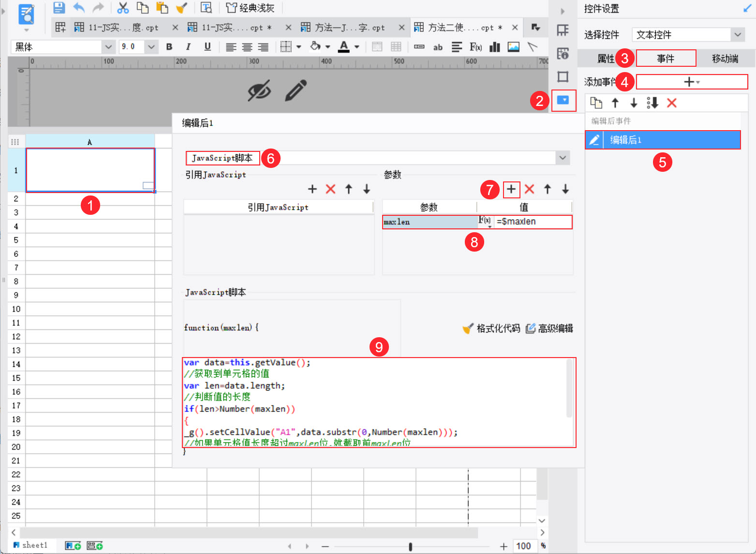Delete referenced JavaScript with red X
The image size is (756, 554).
tap(330, 189)
